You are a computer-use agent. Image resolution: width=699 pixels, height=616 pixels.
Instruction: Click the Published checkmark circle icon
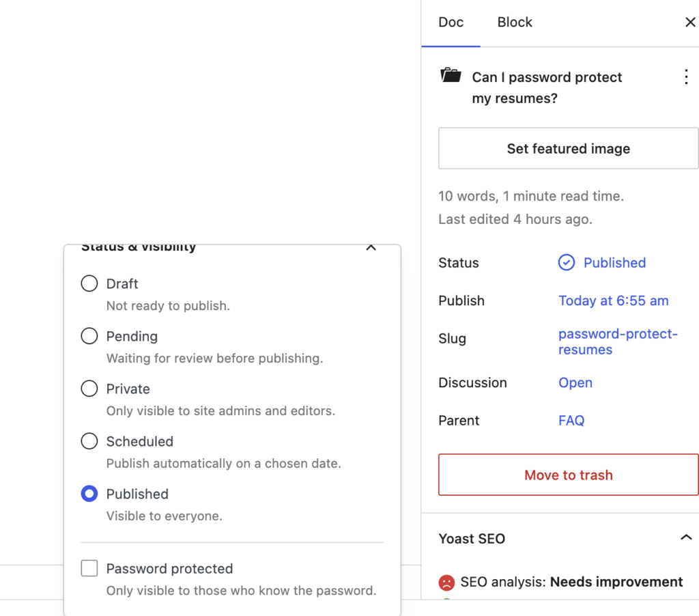pos(566,262)
